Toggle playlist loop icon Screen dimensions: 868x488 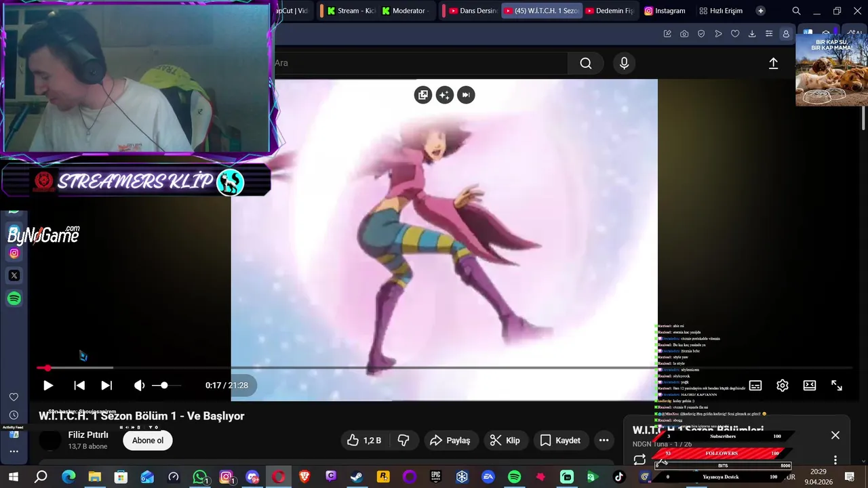point(639,460)
